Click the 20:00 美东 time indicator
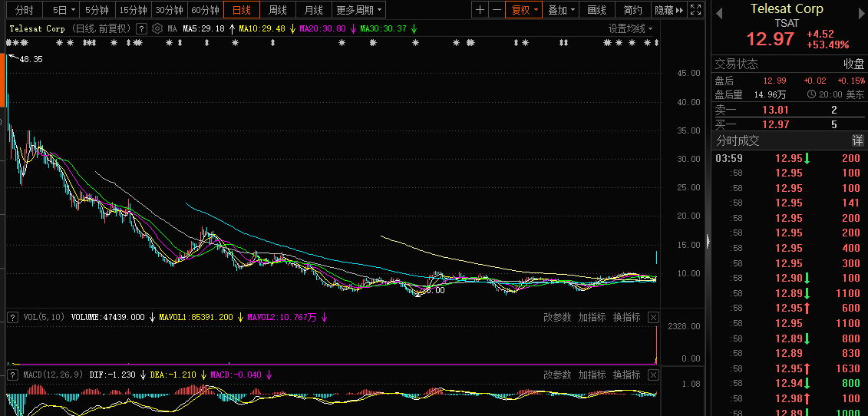868x416 pixels. [835, 94]
